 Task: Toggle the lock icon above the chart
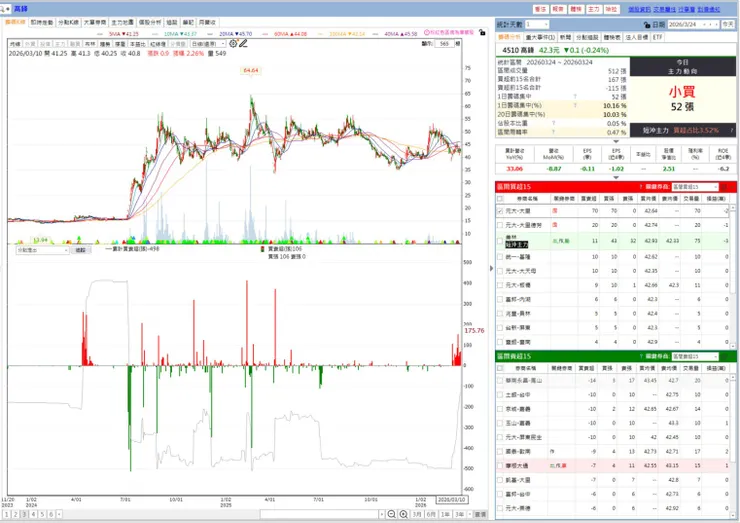pos(481,33)
